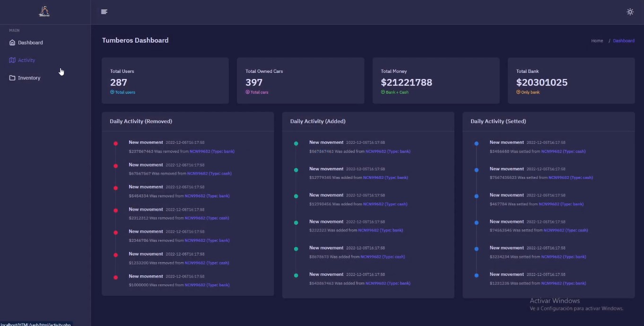Click the first red marker in the Removed timeline
644x326 pixels.
[115, 143]
